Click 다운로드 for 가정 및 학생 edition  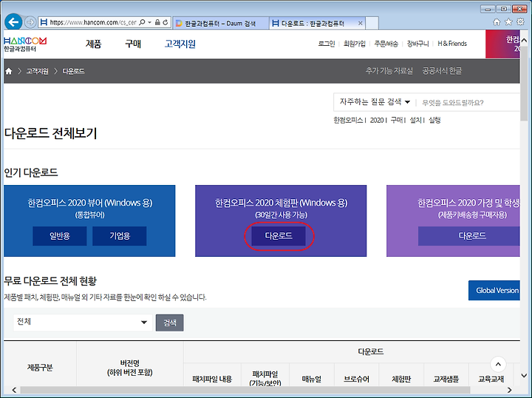tap(469, 236)
